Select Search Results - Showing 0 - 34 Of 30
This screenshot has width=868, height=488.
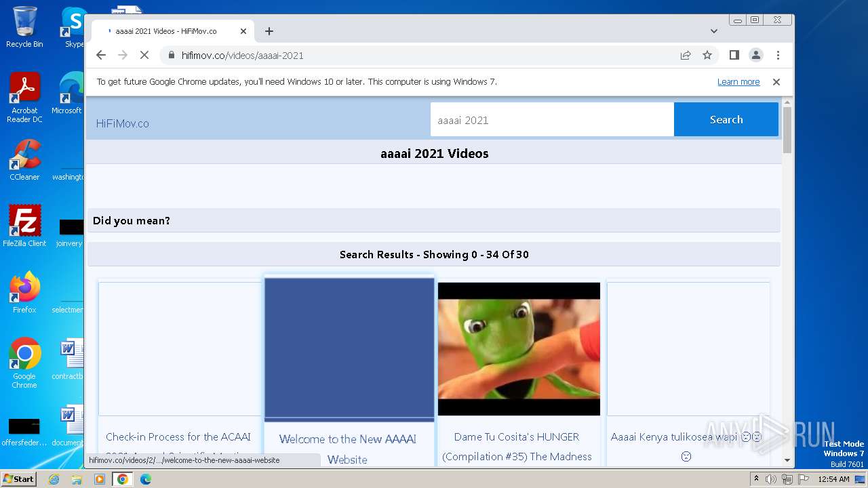(434, 255)
